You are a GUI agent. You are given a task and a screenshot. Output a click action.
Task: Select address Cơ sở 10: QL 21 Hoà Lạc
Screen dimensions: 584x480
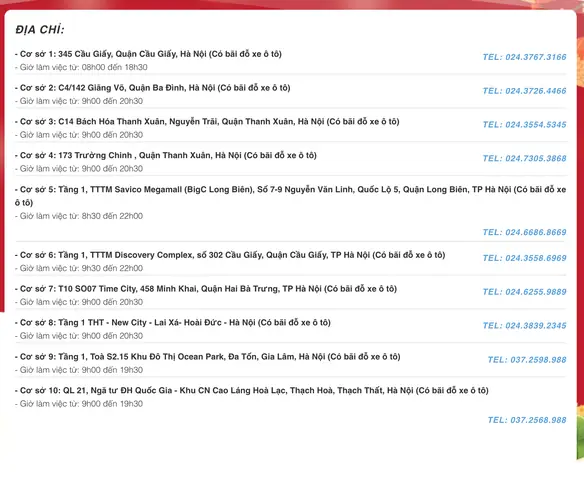(x=252, y=391)
